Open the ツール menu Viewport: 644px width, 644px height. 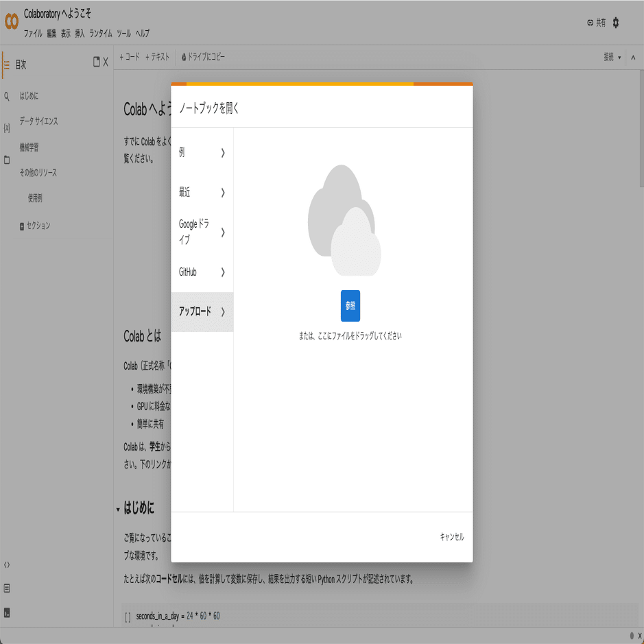[x=123, y=34]
